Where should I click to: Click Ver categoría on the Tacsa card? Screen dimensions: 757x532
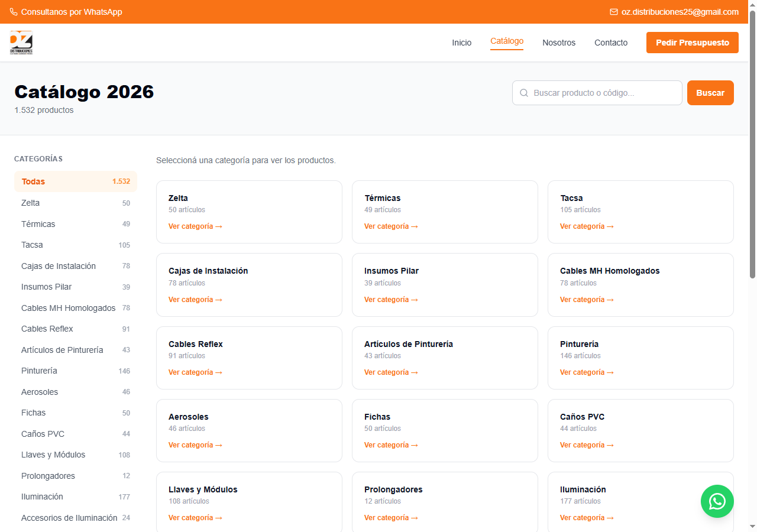tap(587, 226)
